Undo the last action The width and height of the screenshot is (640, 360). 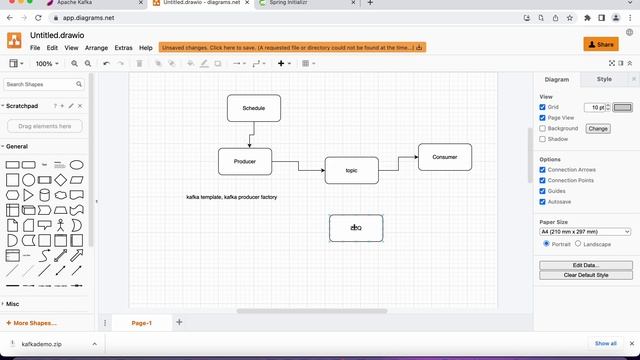pos(107,64)
